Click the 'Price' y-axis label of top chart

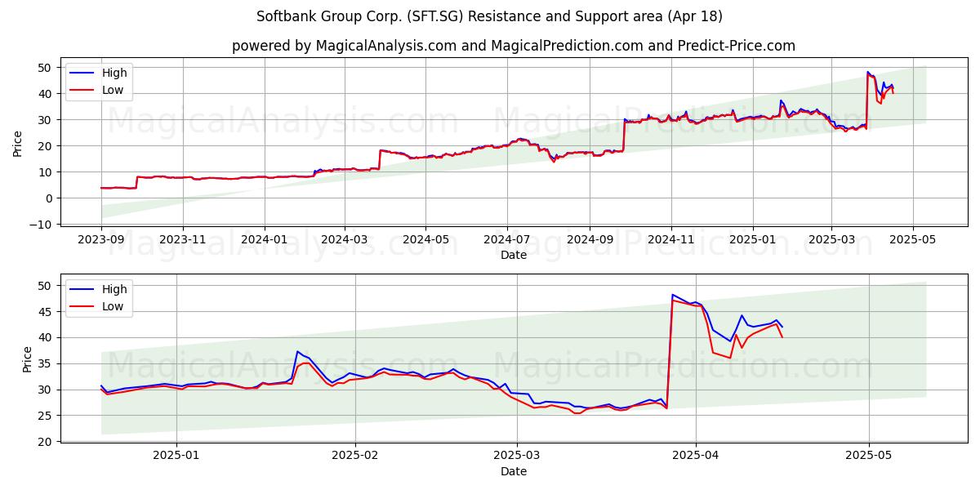(x=18, y=143)
